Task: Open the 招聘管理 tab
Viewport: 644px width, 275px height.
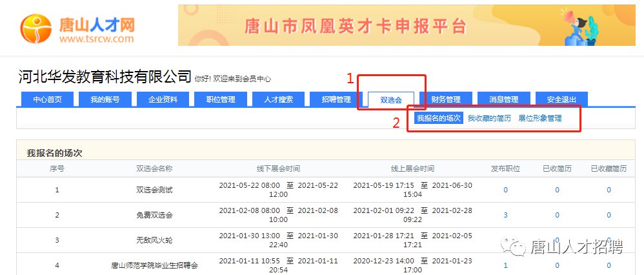Action: pos(336,99)
